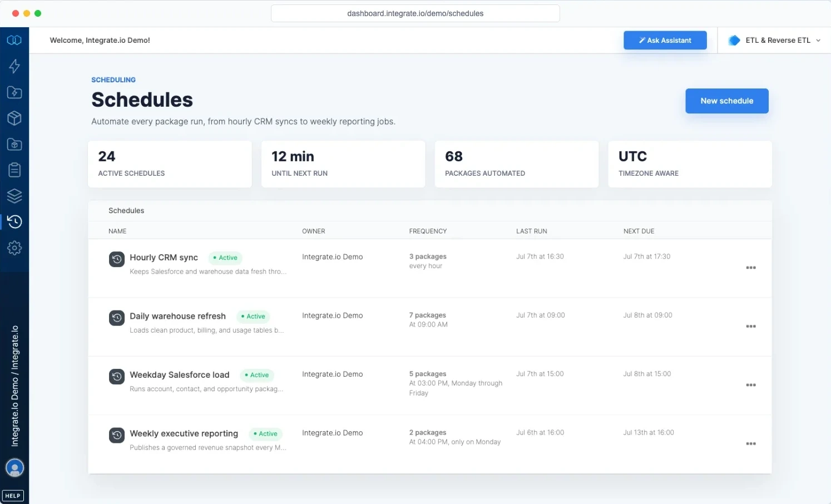Screen dimensions: 831x504
Task: Open the Daily warehouse refresh schedule
Action: [x=178, y=316]
